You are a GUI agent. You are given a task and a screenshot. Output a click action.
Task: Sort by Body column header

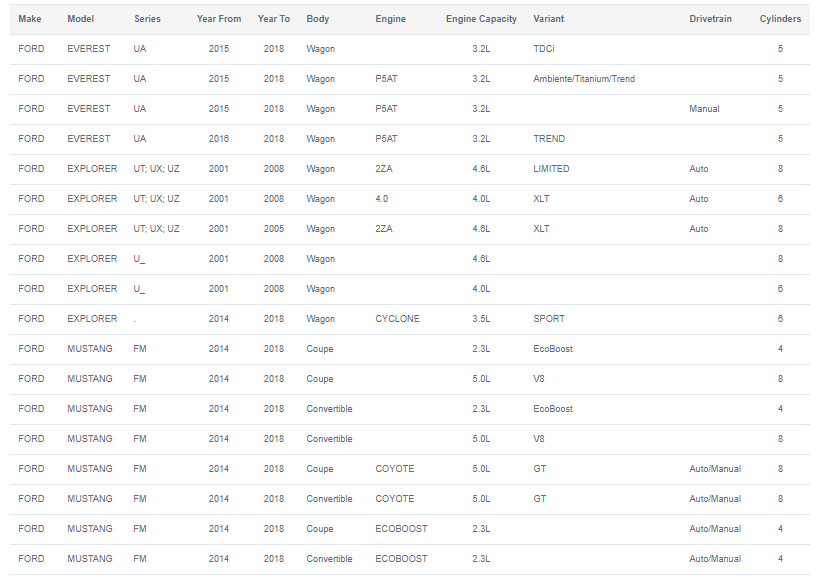pyautogui.click(x=318, y=19)
